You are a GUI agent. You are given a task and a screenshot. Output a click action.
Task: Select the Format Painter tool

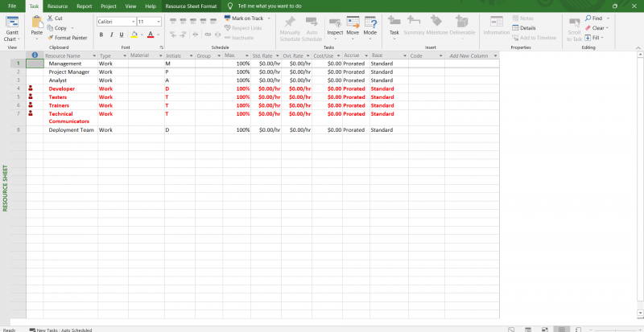[x=67, y=38]
